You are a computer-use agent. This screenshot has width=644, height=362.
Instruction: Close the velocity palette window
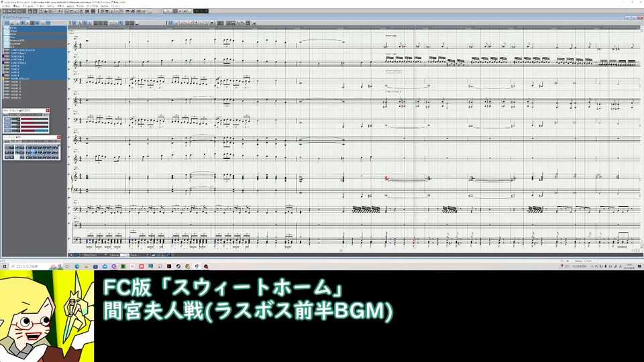pos(48,111)
